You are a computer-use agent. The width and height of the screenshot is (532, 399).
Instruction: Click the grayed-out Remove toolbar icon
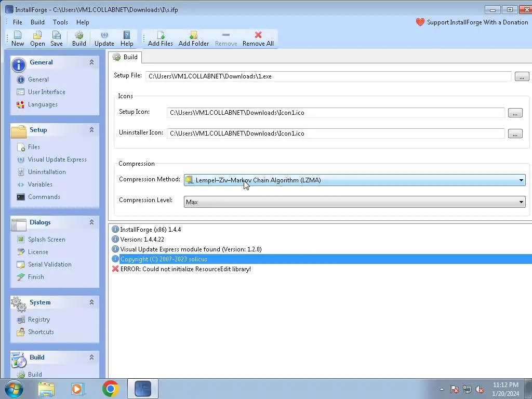pyautogui.click(x=226, y=38)
